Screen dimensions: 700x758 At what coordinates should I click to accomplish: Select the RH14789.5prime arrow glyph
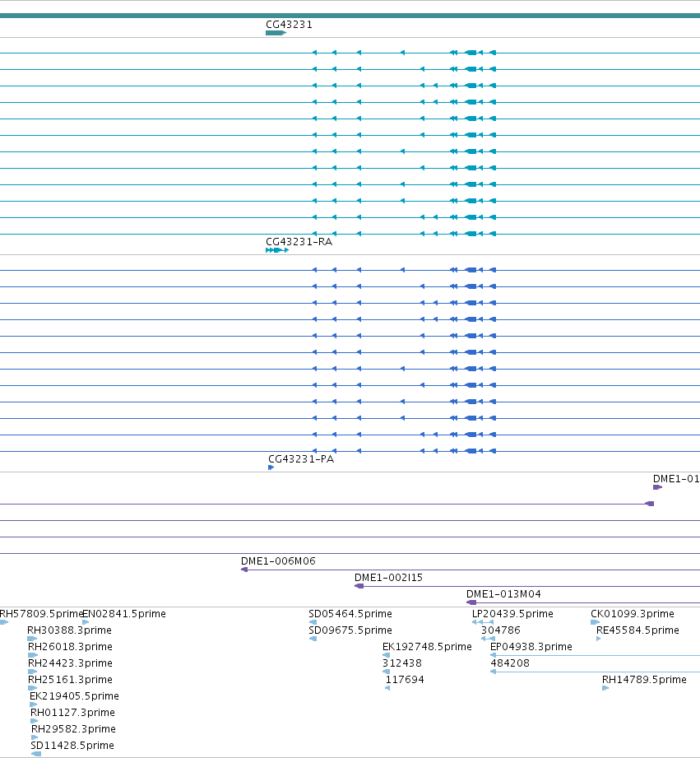(605, 688)
